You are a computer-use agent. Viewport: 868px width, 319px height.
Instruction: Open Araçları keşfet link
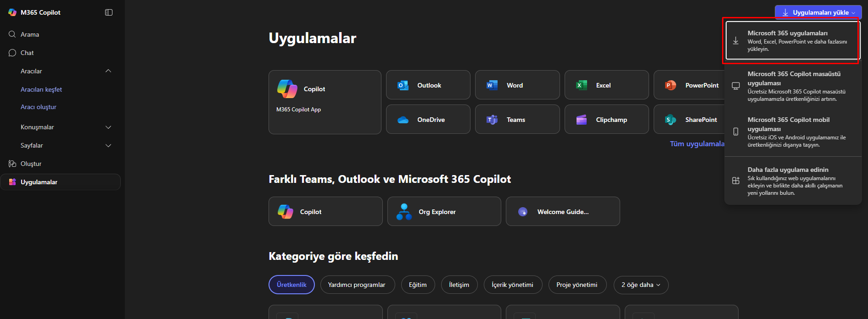click(41, 89)
